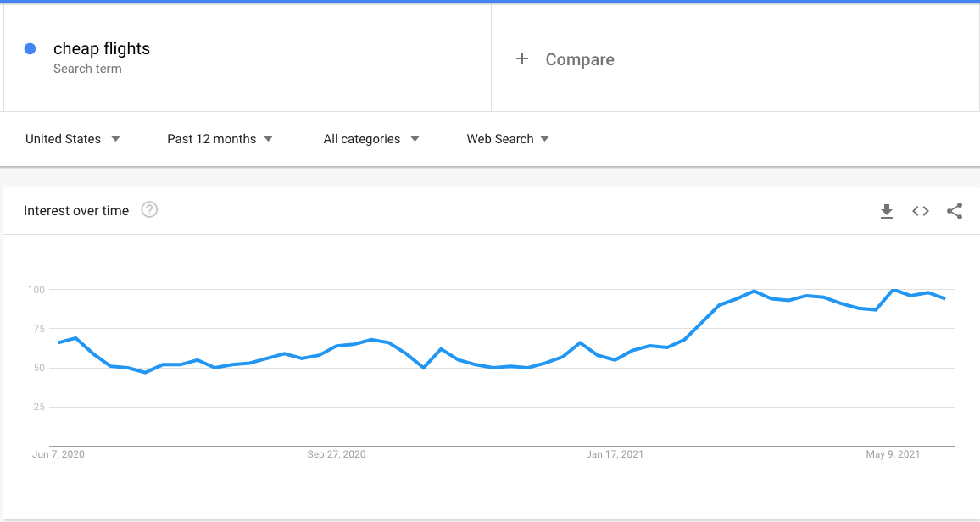The width and height of the screenshot is (980, 522).
Task: Edit the cheap flights search term
Action: coord(102,49)
